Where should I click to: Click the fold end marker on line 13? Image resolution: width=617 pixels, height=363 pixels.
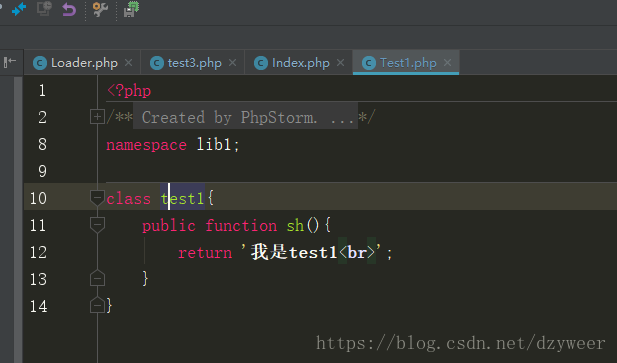(97, 278)
